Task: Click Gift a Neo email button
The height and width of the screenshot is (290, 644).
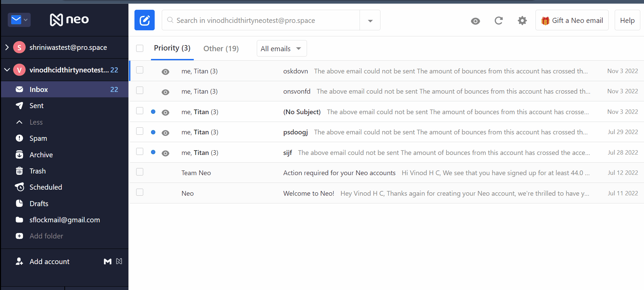Action: tap(572, 21)
